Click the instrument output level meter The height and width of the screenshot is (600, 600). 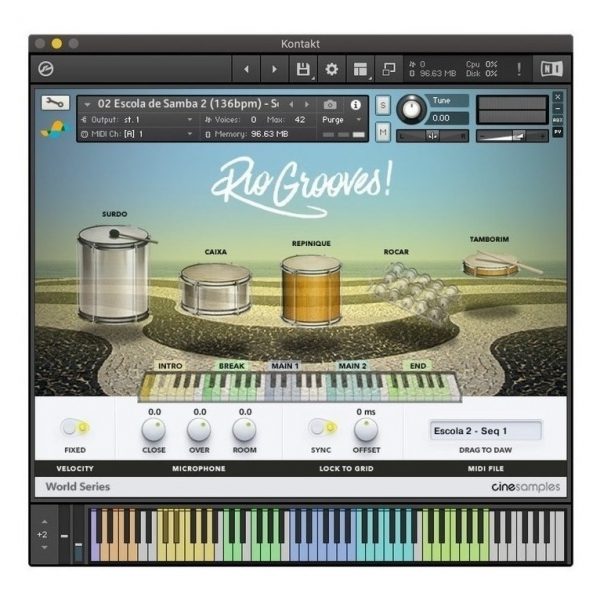tap(512, 110)
